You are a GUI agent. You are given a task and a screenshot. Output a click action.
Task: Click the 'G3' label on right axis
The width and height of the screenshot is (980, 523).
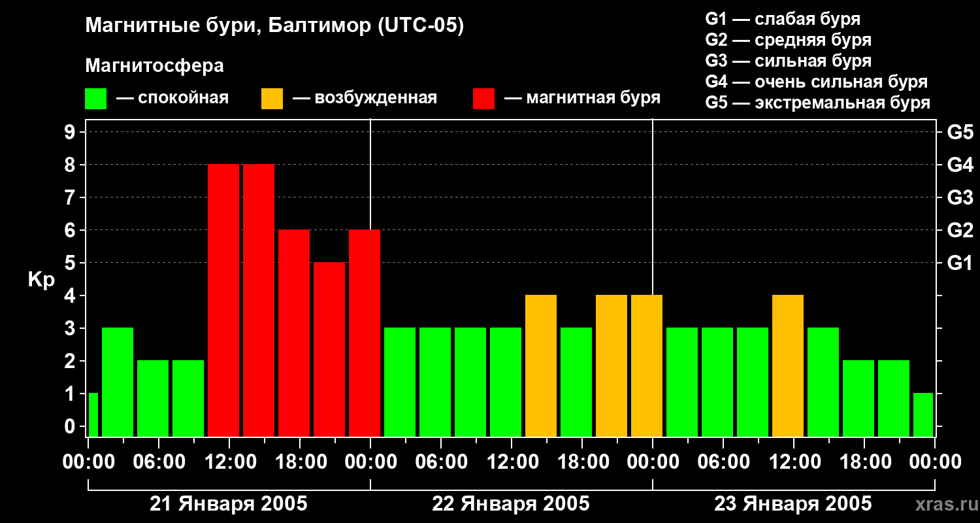[960, 197]
